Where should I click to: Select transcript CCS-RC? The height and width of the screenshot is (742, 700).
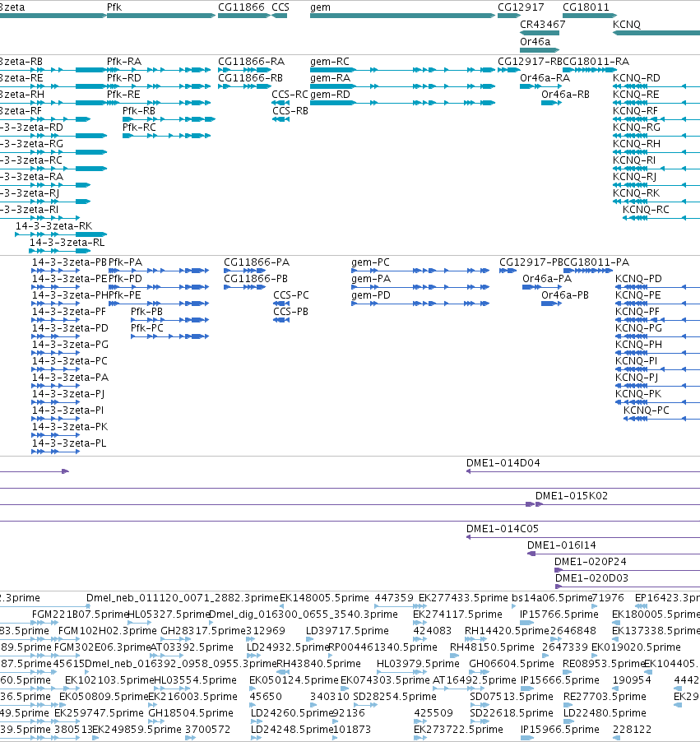pos(290,94)
